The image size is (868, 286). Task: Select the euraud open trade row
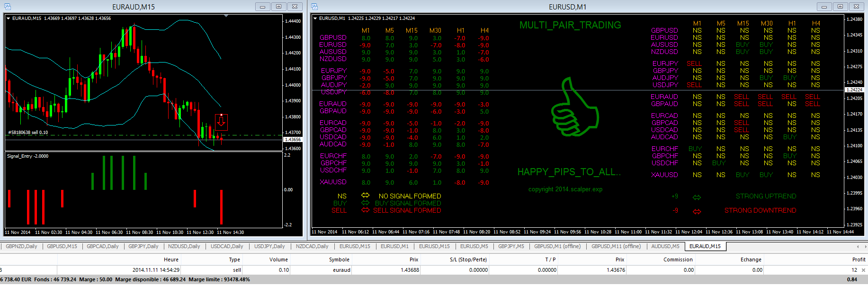tap(434, 270)
